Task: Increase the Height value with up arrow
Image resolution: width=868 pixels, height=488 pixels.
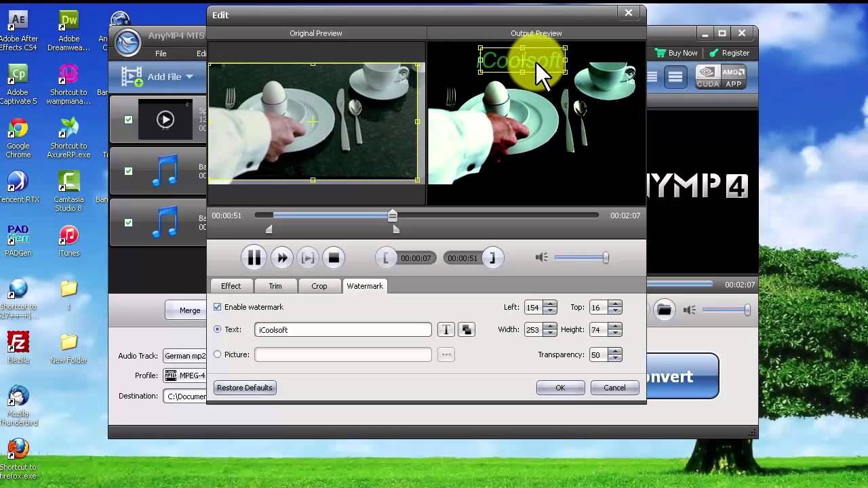Action: point(614,326)
